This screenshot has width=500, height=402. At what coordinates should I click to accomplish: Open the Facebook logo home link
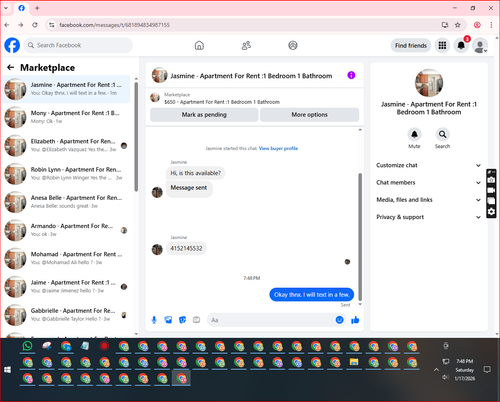tap(12, 45)
